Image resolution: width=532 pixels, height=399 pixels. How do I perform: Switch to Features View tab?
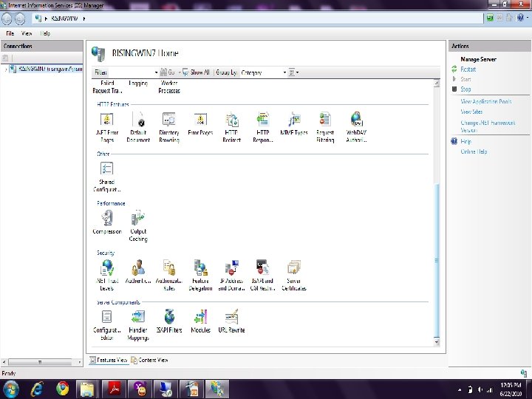coord(109,360)
